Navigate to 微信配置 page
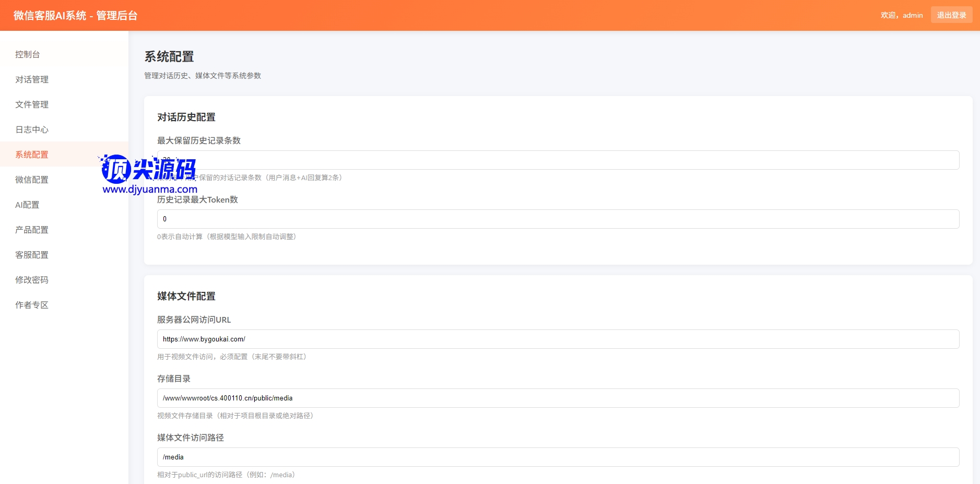Screen dimensions: 980x484 click(x=32, y=180)
